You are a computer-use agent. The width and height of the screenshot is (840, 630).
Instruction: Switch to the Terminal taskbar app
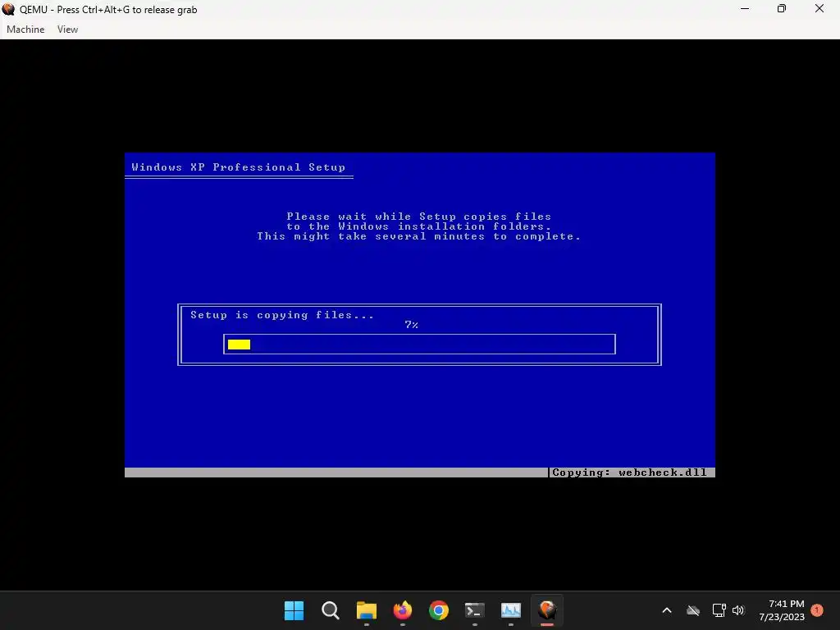tap(475, 610)
